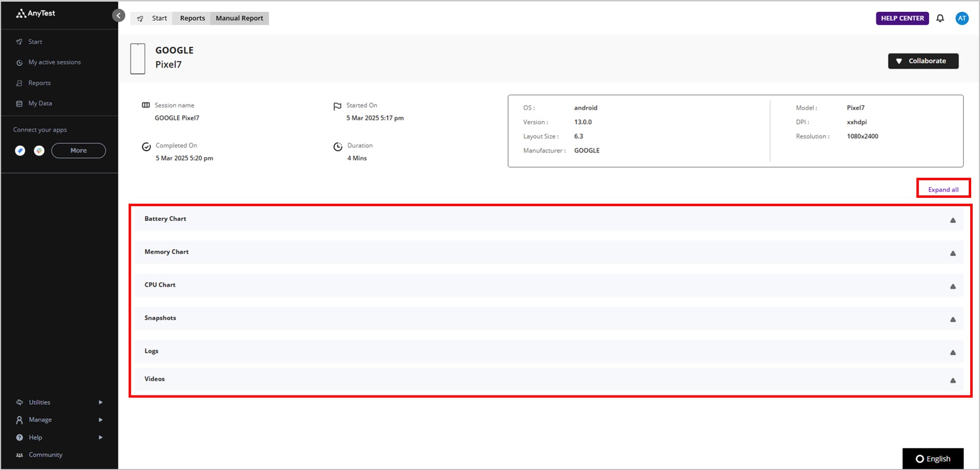
Task: Click the Logs heading
Action: pyautogui.click(x=151, y=351)
